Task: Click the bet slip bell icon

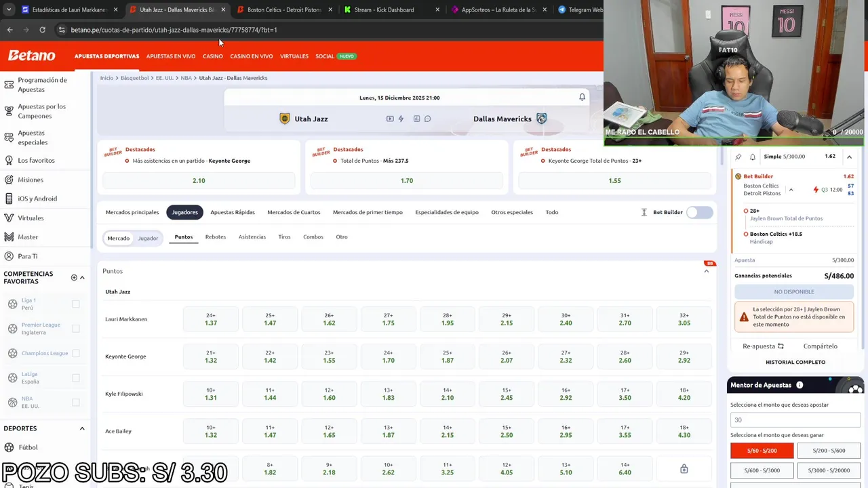Action: [x=753, y=157]
